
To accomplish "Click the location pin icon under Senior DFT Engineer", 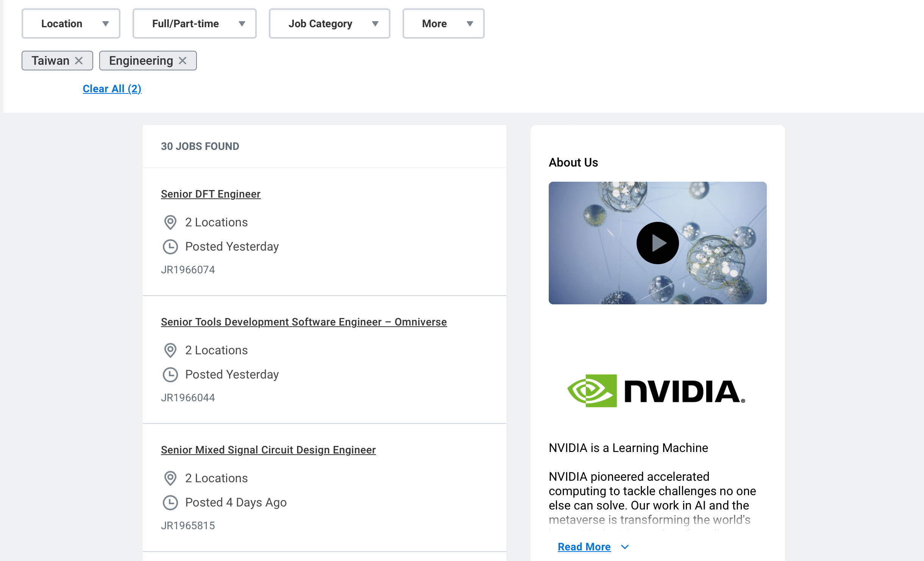I will pos(171,223).
